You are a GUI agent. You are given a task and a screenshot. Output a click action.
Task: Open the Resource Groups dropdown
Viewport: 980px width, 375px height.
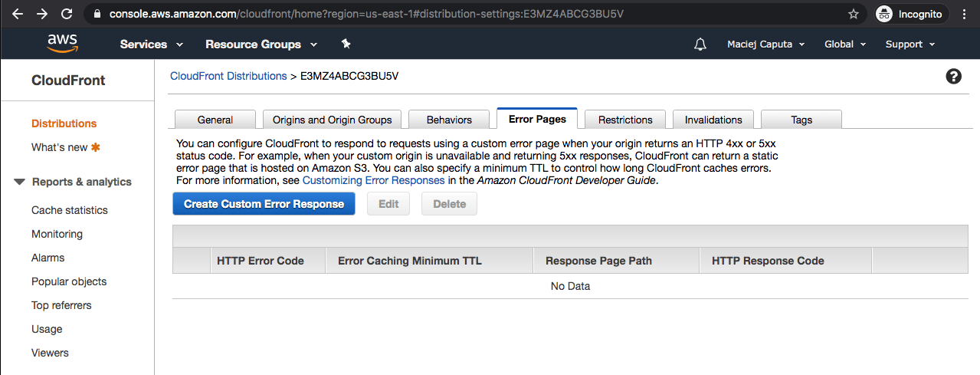click(261, 44)
